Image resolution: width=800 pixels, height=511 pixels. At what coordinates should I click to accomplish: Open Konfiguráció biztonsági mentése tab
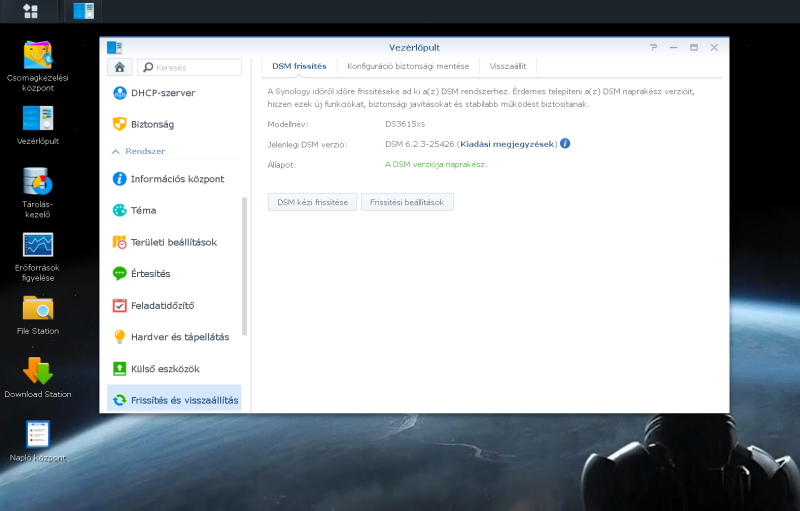(408, 66)
